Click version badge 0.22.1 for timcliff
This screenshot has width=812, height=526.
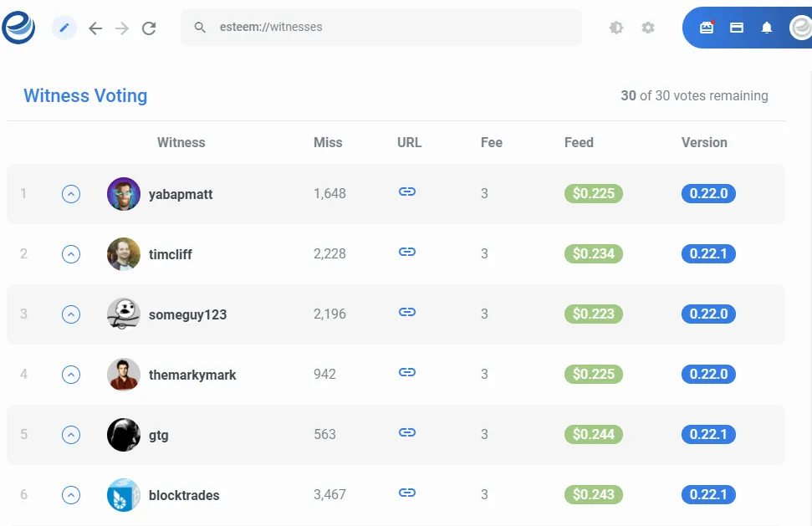point(708,253)
